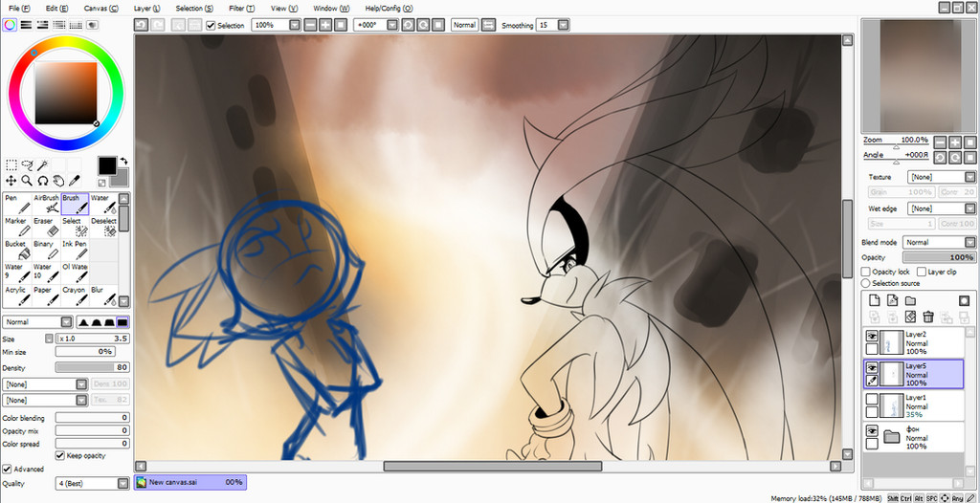Open the Canvas menu
980x503 pixels.
(100, 9)
